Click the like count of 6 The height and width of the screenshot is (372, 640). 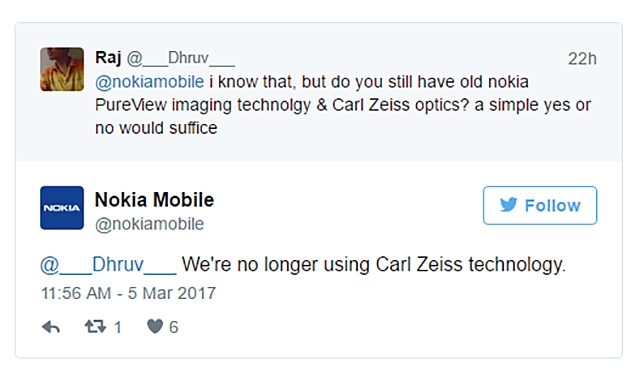tap(174, 327)
